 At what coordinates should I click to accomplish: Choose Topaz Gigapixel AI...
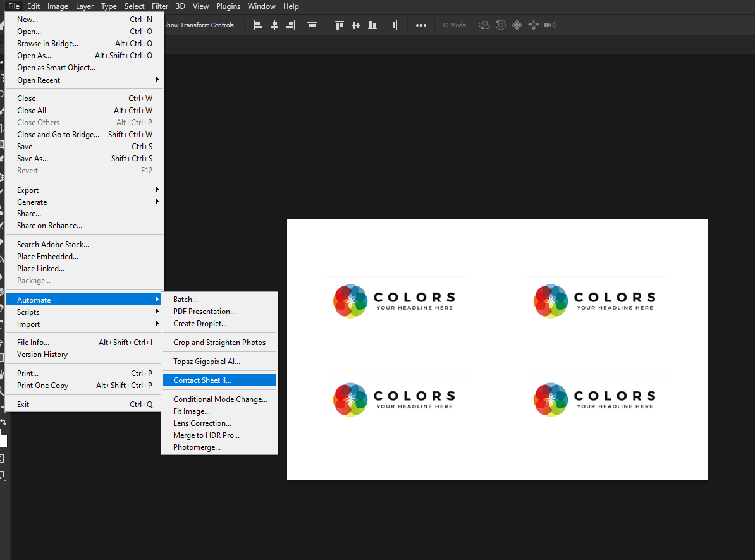point(219,362)
